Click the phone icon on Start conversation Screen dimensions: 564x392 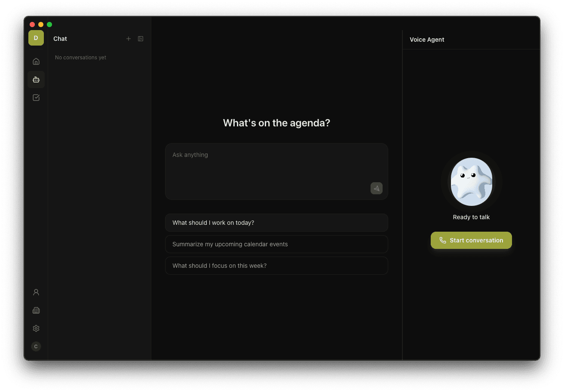443,240
